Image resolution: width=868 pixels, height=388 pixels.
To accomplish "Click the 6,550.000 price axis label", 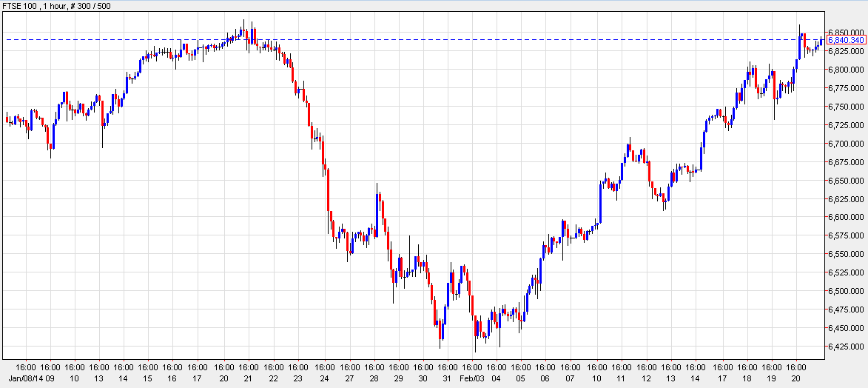I will pyautogui.click(x=846, y=254).
